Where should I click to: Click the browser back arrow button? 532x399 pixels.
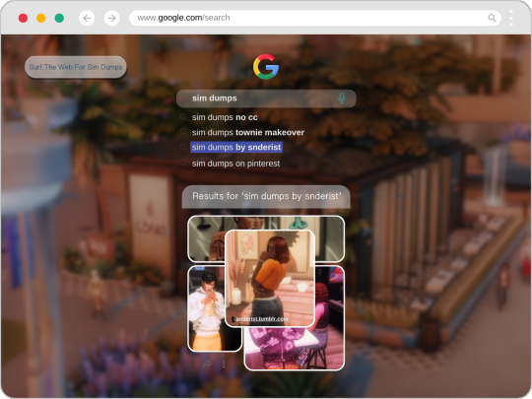[87, 18]
